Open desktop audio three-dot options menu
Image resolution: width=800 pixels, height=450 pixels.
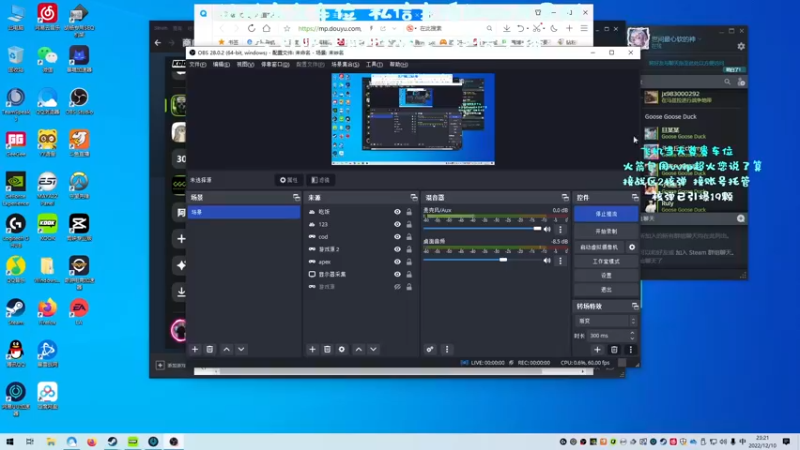coord(560,261)
